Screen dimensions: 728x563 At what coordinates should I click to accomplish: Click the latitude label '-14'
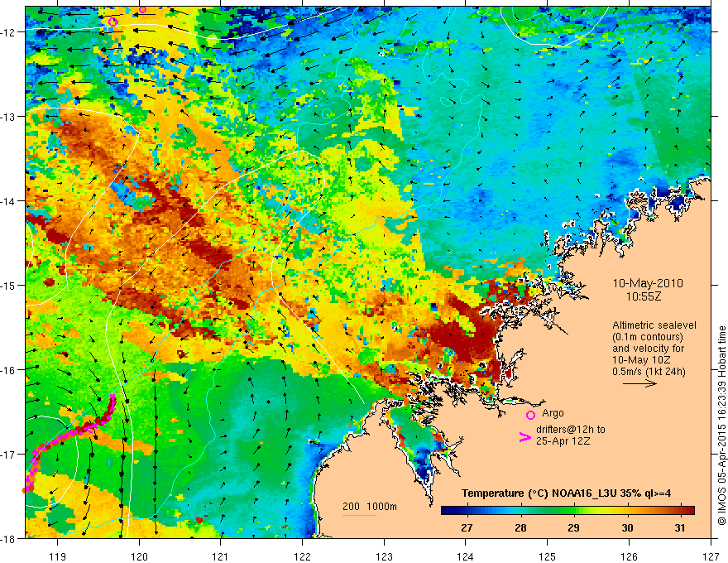coord(9,201)
